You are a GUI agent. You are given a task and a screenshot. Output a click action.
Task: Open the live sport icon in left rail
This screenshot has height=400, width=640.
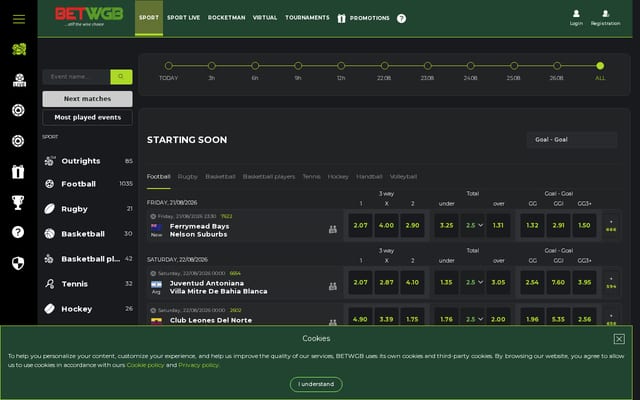click(19, 80)
